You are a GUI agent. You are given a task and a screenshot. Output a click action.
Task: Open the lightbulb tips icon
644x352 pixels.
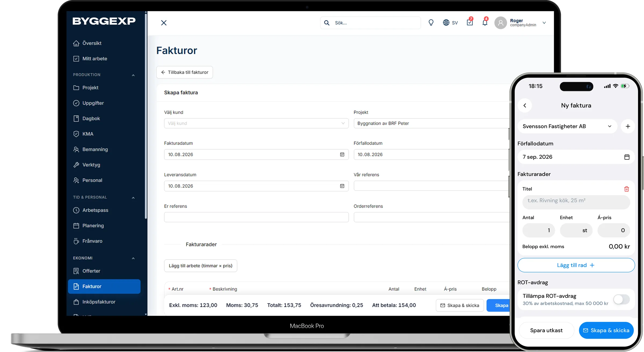point(431,23)
